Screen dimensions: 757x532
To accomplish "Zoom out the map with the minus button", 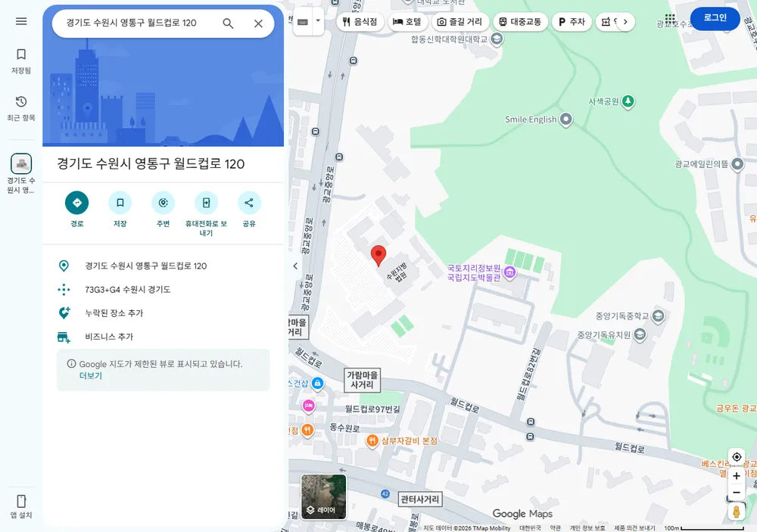I will 737,493.
